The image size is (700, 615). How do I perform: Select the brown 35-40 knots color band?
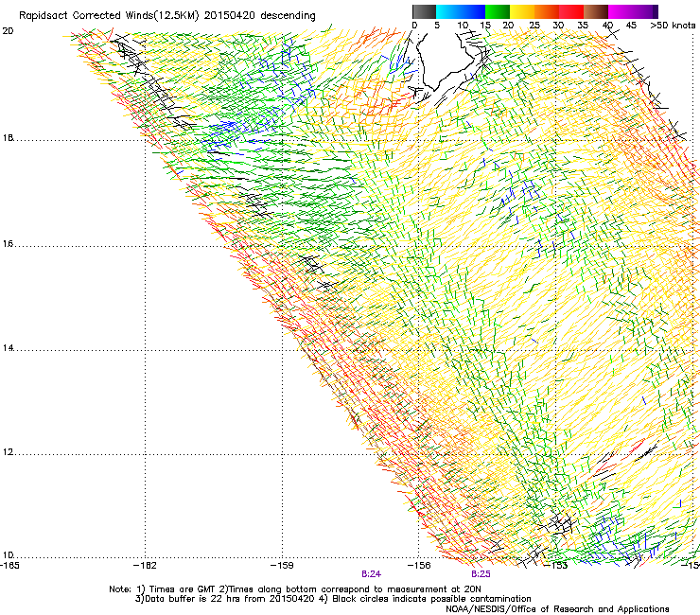tap(596, 11)
